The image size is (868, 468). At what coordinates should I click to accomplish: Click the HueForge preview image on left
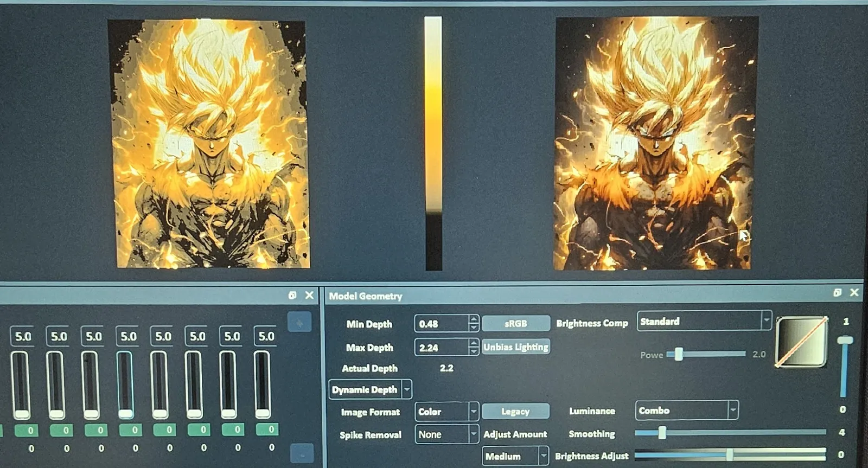tap(209, 144)
